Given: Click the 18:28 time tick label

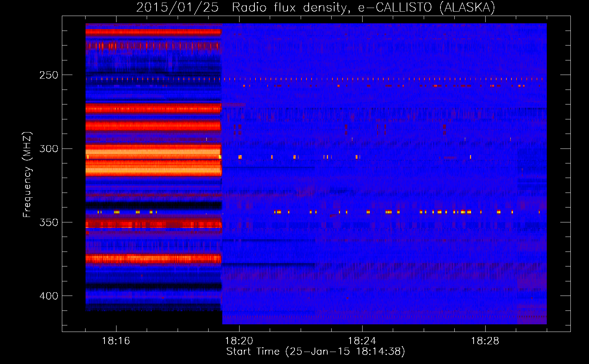Looking at the screenshot, I should tap(485, 341).
